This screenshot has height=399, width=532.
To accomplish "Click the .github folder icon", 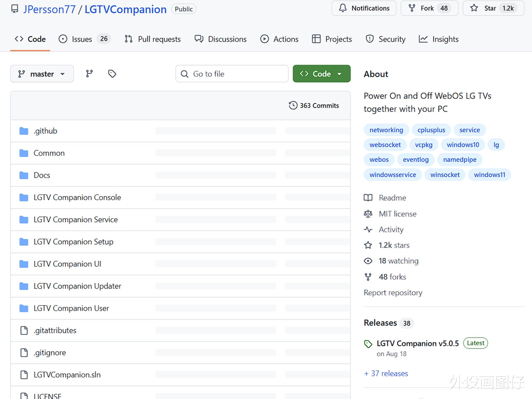I will pyautogui.click(x=24, y=131).
